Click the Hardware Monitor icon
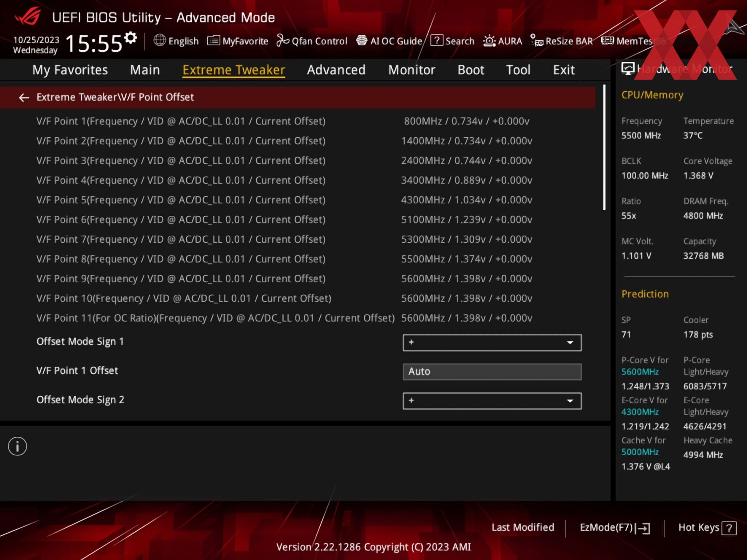Screen dimensions: 747x560 point(628,69)
